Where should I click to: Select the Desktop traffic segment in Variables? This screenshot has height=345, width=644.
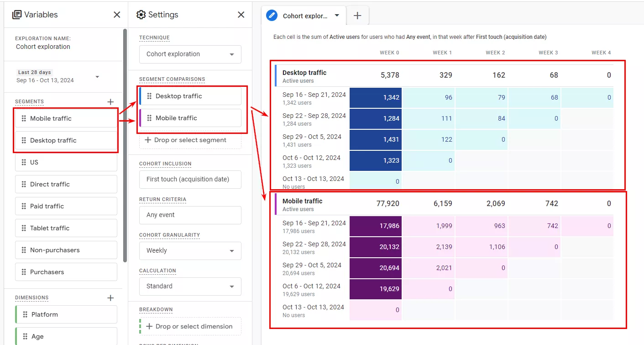pos(66,140)
